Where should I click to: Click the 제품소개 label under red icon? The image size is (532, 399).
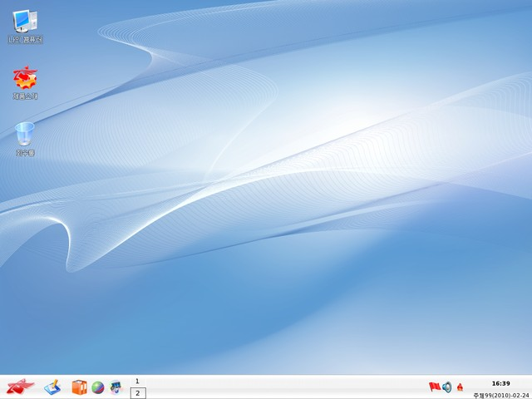(x=25, y=96)
